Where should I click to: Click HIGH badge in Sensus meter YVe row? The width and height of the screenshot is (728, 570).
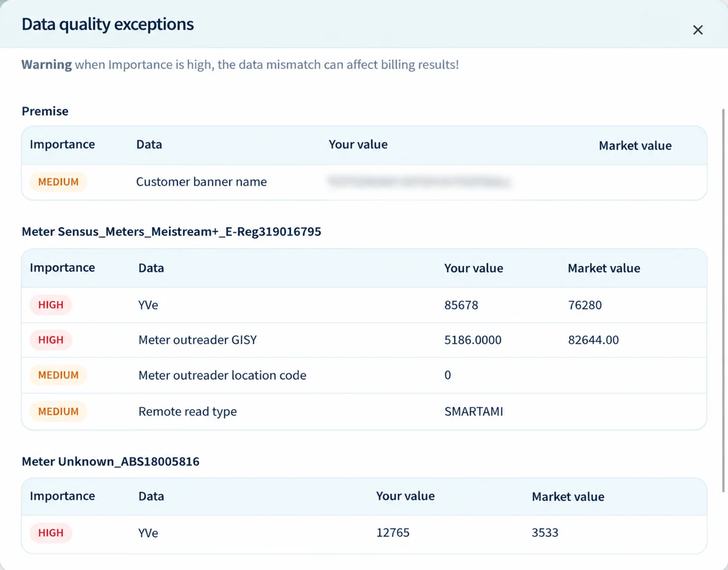click(51, 305)
